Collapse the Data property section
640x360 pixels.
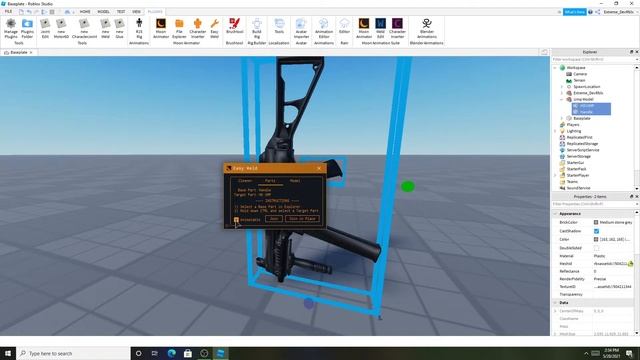[555, 303]
